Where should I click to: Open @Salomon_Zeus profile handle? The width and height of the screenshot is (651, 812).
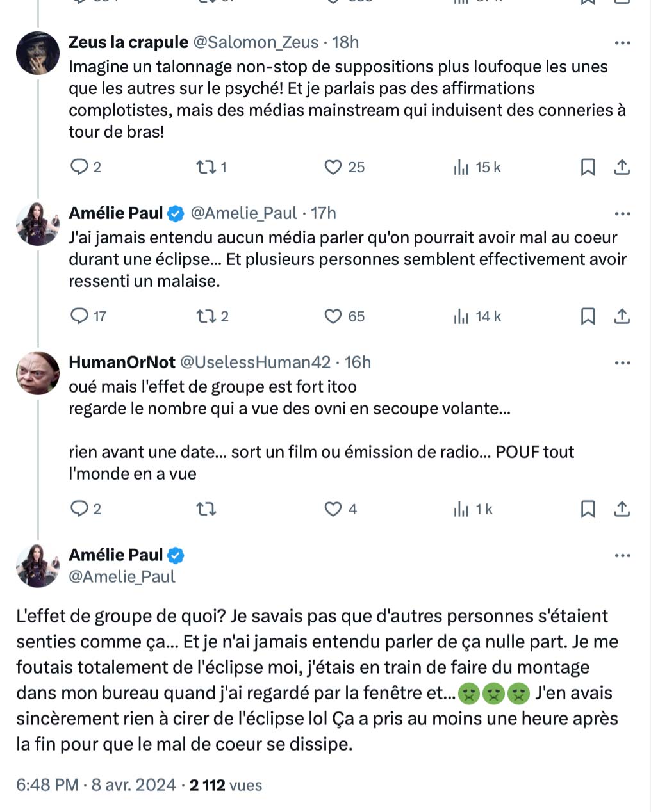pyautogui.click(x=256, y=42)
